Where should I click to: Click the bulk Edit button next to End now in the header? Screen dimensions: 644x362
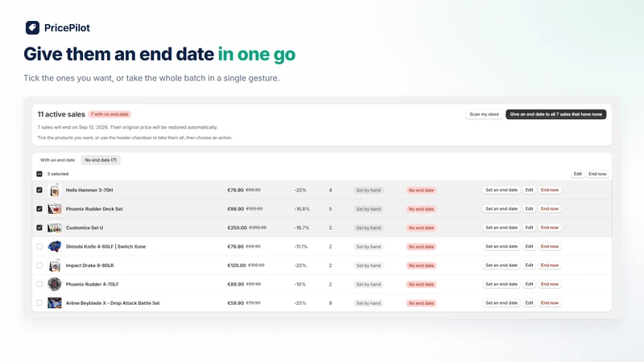(x=577, y=174)
